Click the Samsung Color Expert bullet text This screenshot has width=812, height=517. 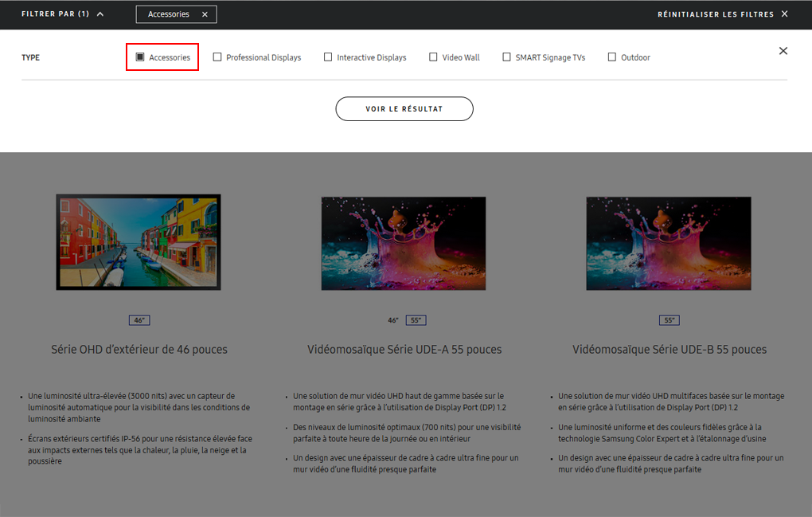click(662, 433)
